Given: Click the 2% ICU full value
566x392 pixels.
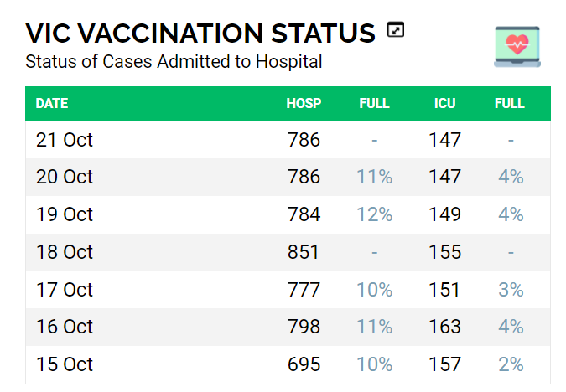Looking at the screenshot, I should 510,364.
